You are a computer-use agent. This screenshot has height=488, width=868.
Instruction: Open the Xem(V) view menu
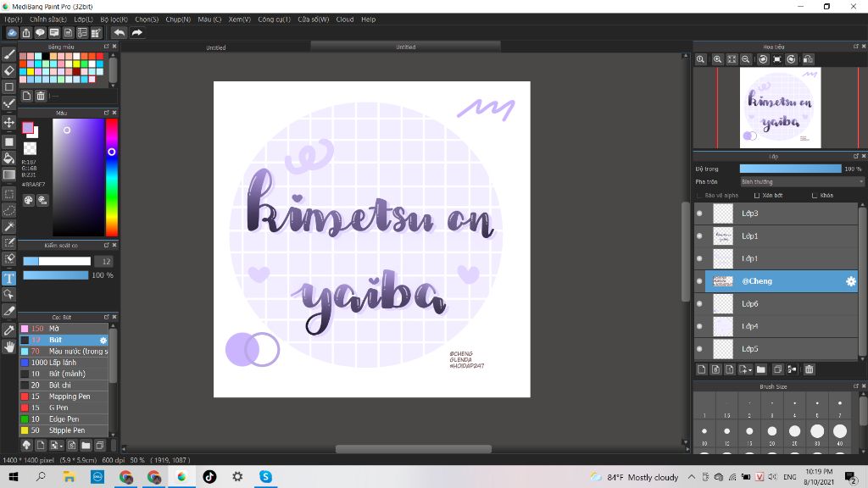click(x=240, y=19)
